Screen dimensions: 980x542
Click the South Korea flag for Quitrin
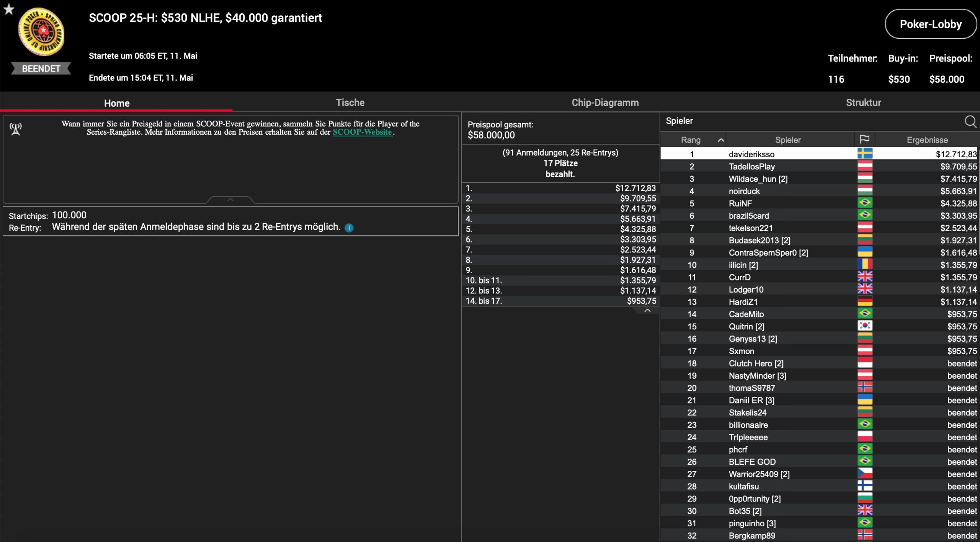(x=865, y=326)
